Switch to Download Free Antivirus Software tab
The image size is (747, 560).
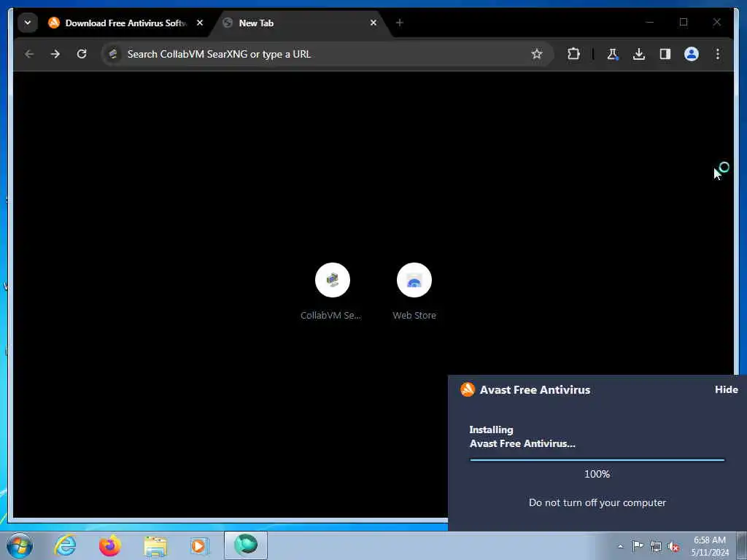pos(126,23)
